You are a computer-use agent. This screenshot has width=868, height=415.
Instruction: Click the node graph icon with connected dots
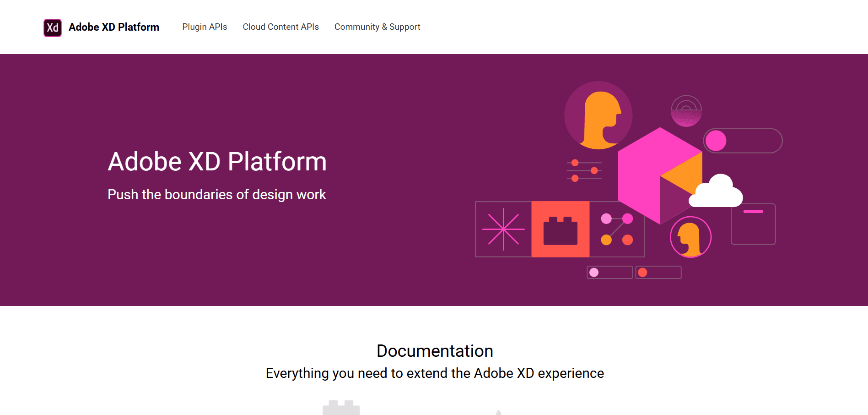(618, 228)
